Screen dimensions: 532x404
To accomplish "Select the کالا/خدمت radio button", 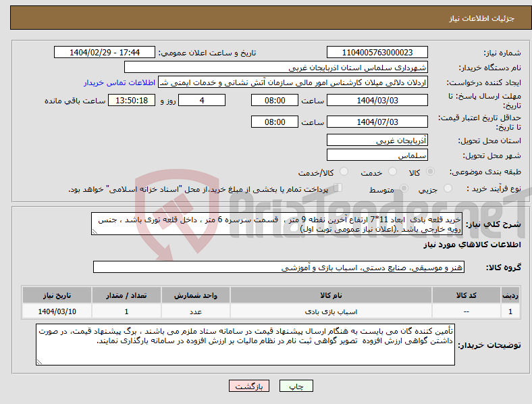I will (x=344, y=172).
